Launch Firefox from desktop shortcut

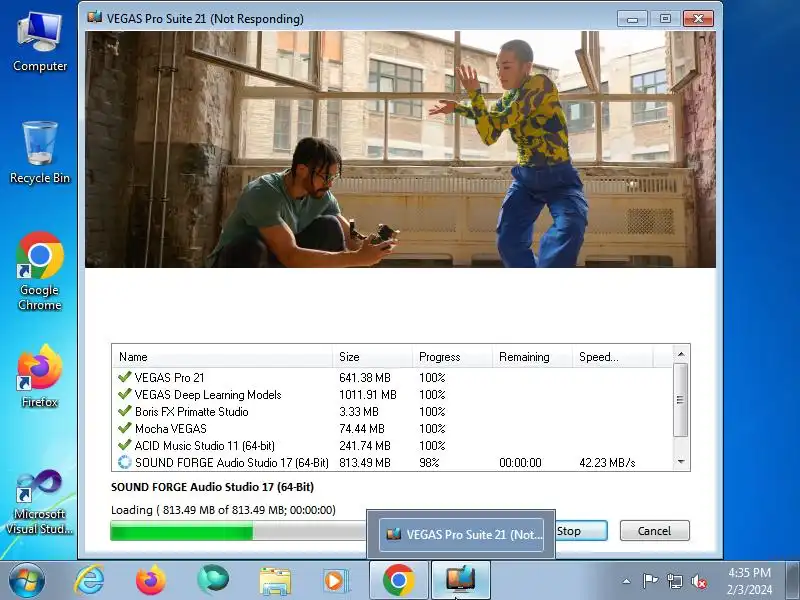click(40, 376)
